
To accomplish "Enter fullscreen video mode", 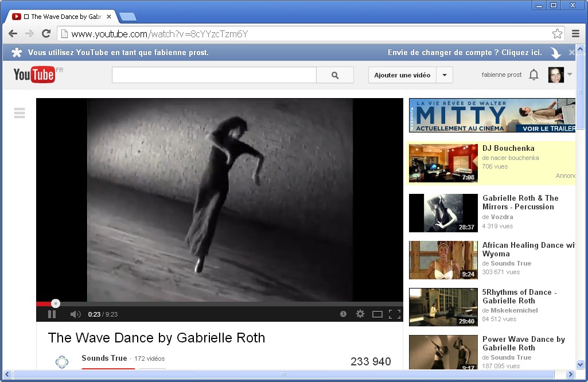I will [x=395, y=314].
